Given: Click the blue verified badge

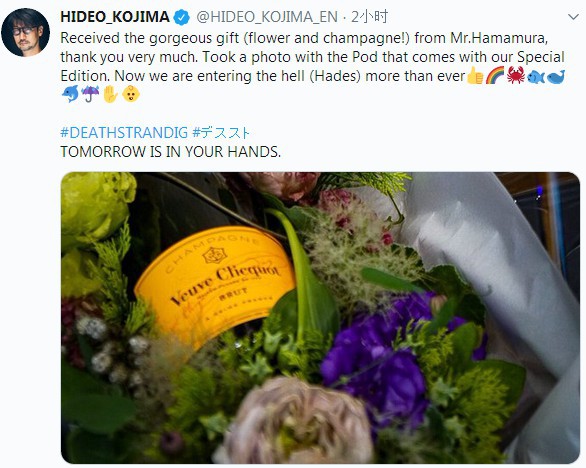Looking at the screenshot, I should [182, 17].
